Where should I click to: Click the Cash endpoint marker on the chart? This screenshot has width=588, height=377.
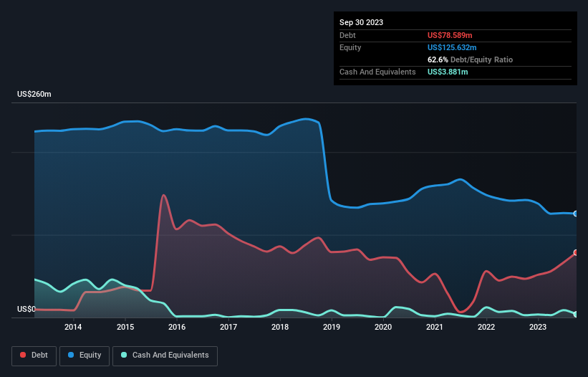tap(576, 315)
